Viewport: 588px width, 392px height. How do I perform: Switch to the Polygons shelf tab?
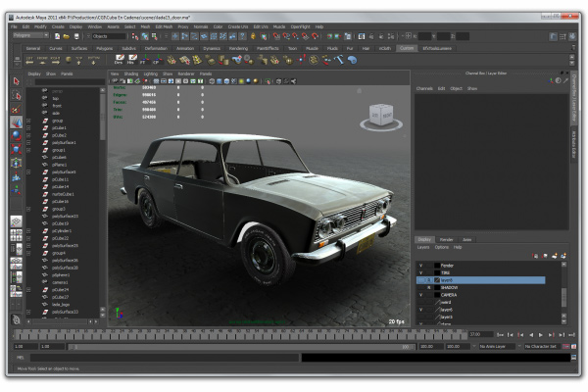tap(104, 48)
